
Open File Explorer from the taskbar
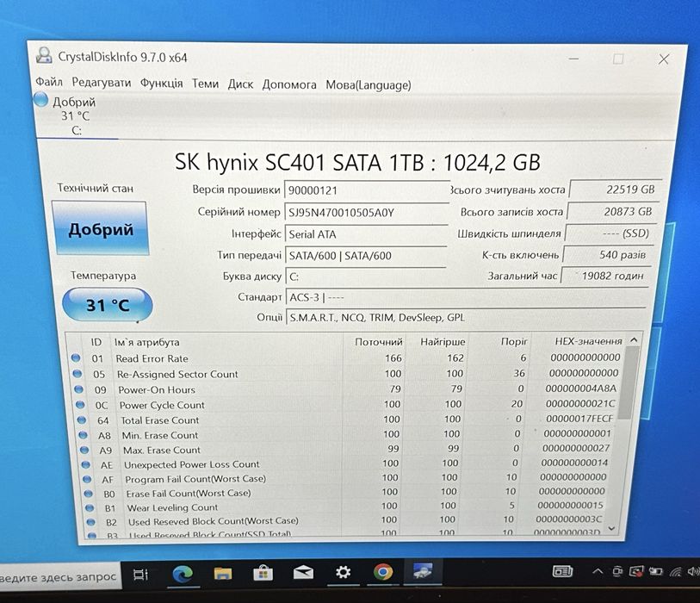(x=222, y=573)
